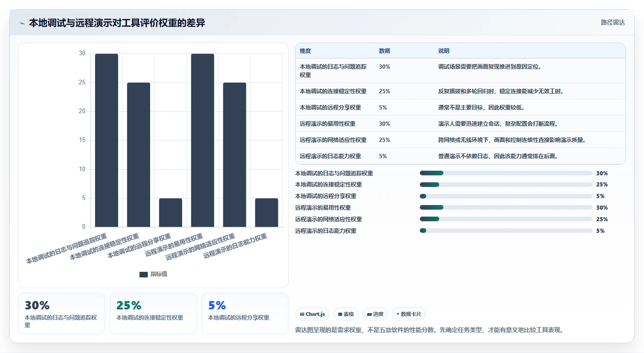Screen dimensions: 644x353
Task: Click the 维度 column header
Action: [305, 51]
